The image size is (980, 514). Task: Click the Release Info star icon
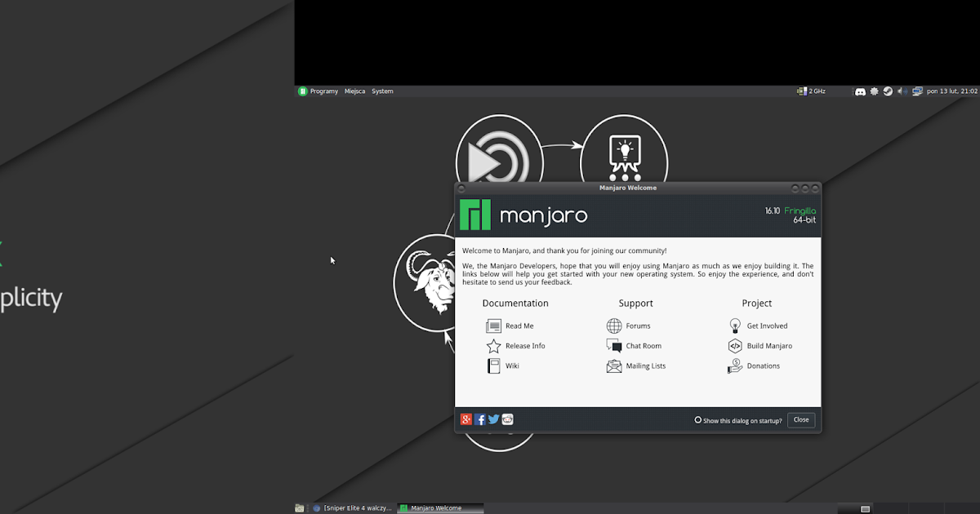coord(492,345)
